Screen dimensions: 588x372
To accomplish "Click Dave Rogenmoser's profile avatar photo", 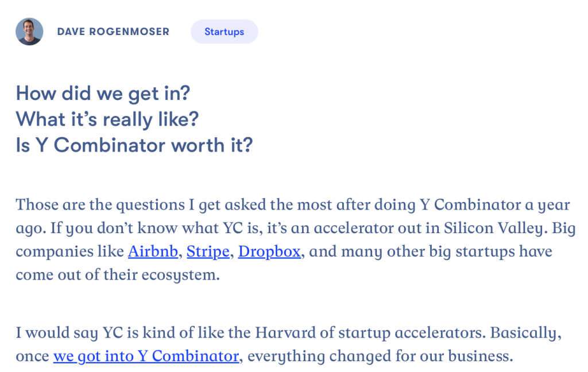I will click(x=29, y=32).
